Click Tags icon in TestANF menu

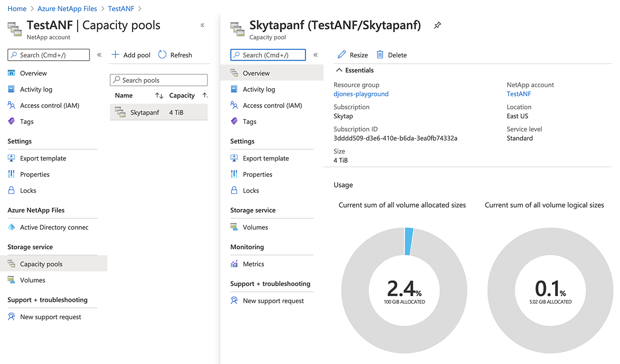[x=12, y=121]
